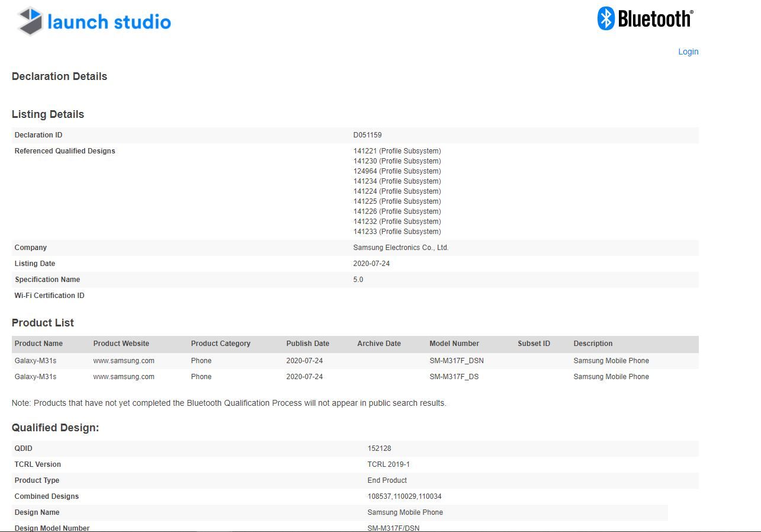
Task: Click the QDID label
Action: click(24, 448)
